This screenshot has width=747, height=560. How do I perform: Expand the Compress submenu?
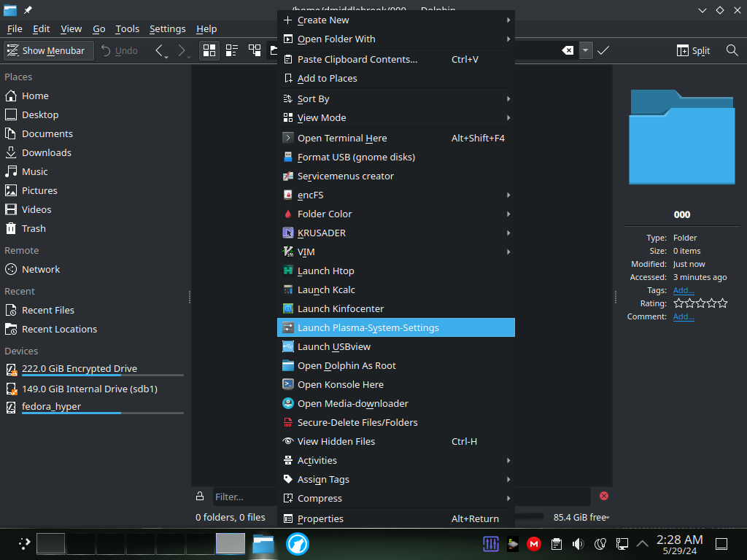click(x=396, y=499)
